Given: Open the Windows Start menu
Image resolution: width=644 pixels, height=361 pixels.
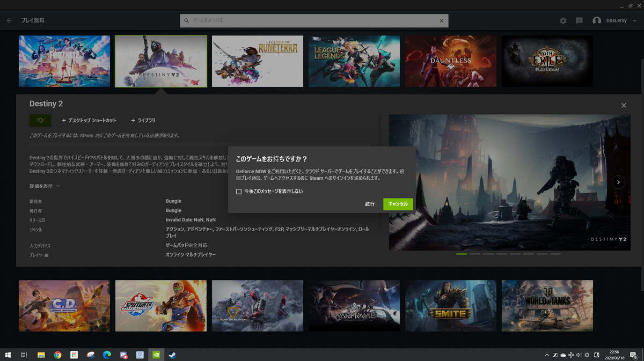Looking at the screenshot, I should click(8, 355).
